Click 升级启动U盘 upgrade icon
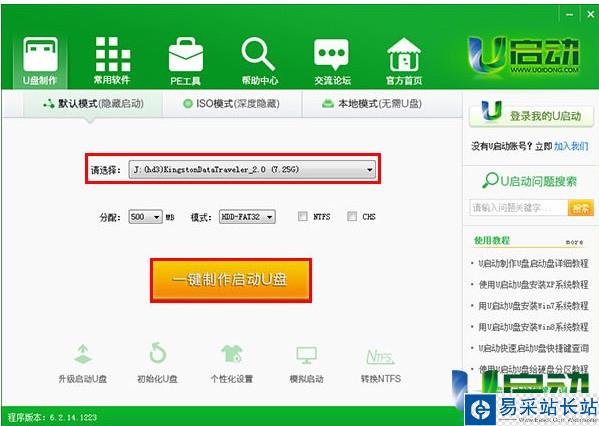This screenshot has width=599, height=426. (x=83, y=354)
